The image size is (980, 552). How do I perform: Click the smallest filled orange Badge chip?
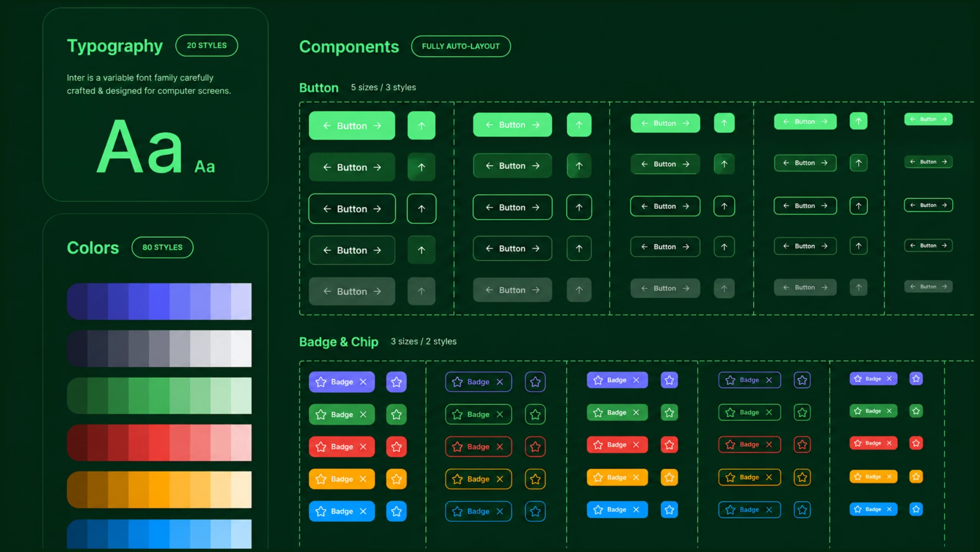[873, 477]
